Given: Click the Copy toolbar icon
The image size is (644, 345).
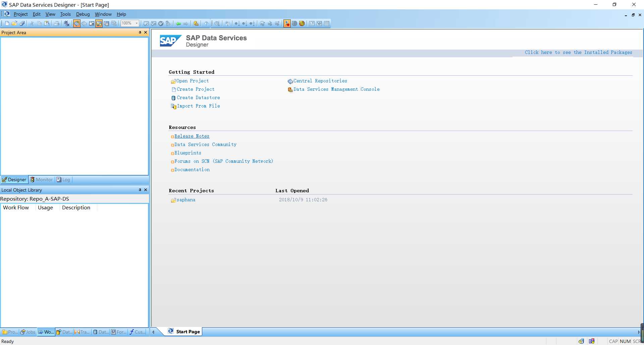Looking at the screenshot, I should pyautogui.click(x=39, y=23).
